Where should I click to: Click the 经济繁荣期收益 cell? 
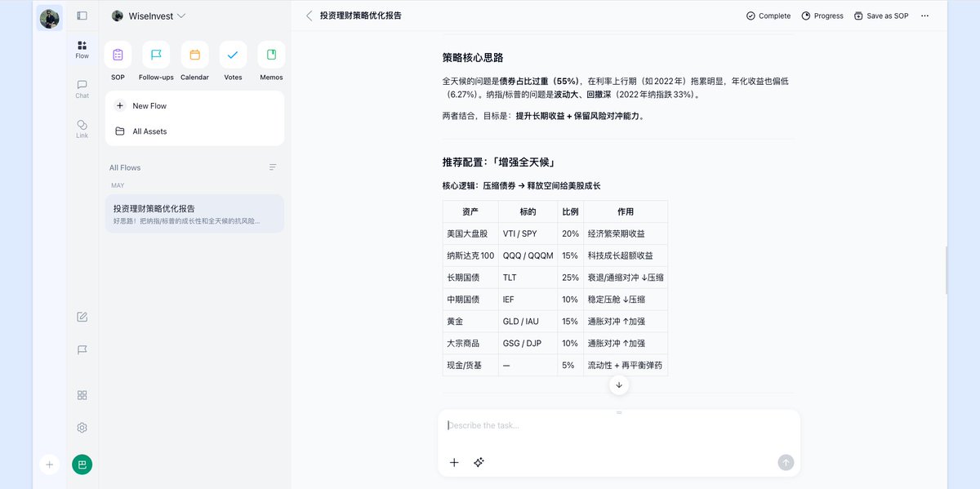coord(626,233)
